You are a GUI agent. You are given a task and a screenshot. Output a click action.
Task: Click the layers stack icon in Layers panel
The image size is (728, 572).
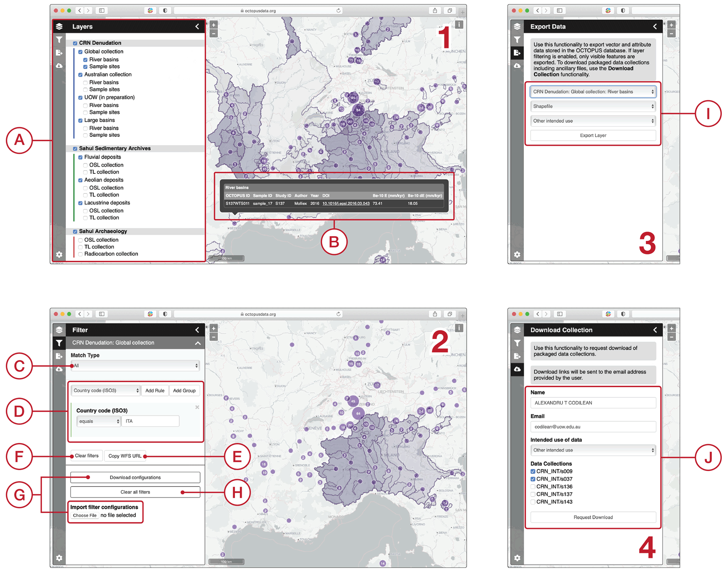(59, 26)
